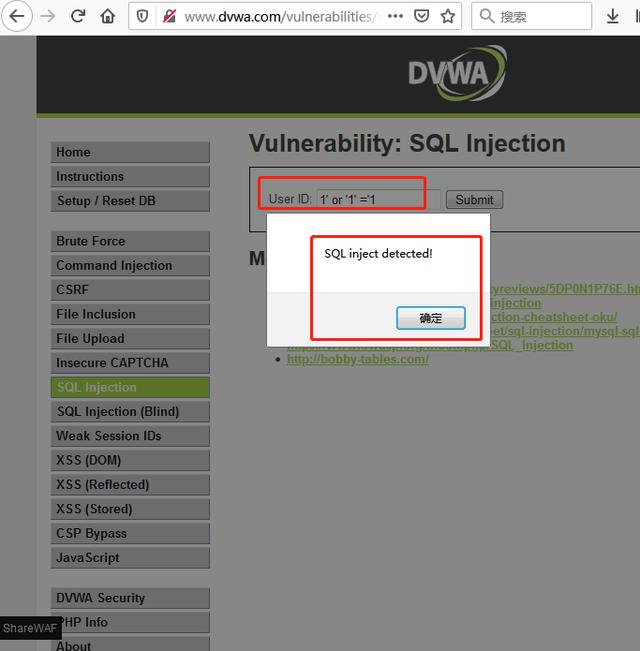Open the link ending in 5DP0N1P76E
Screen dimensions: 640x651
coord(565,289)
